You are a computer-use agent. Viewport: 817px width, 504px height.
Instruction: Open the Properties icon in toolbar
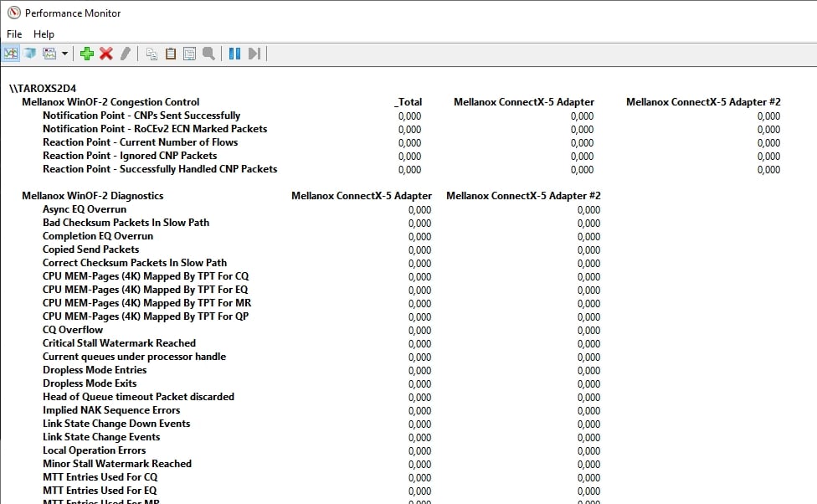(x=189, y=54)
